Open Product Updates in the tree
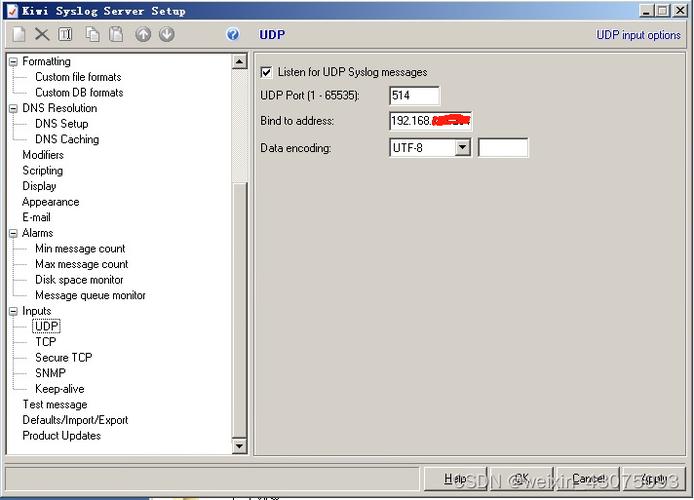 tap(62, 436)
